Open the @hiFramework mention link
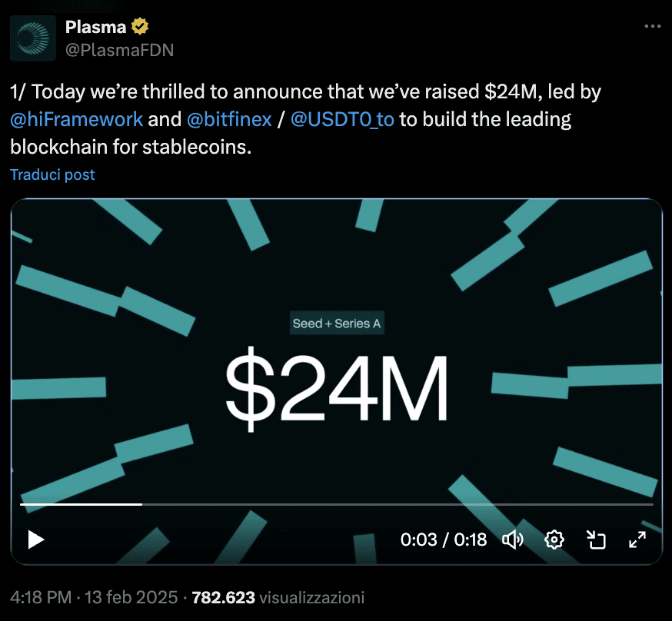Image resolution: width=672 pixels, height=621 pixels. click(x=76, y=119)
